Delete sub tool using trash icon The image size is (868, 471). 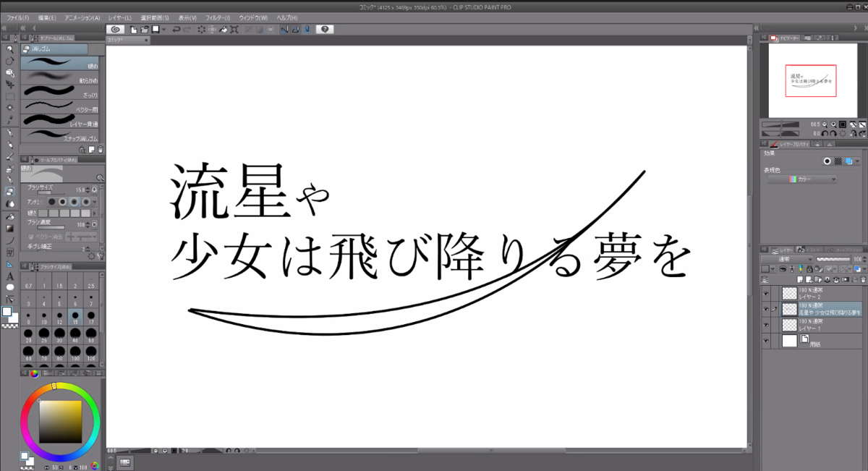(101, 148)
